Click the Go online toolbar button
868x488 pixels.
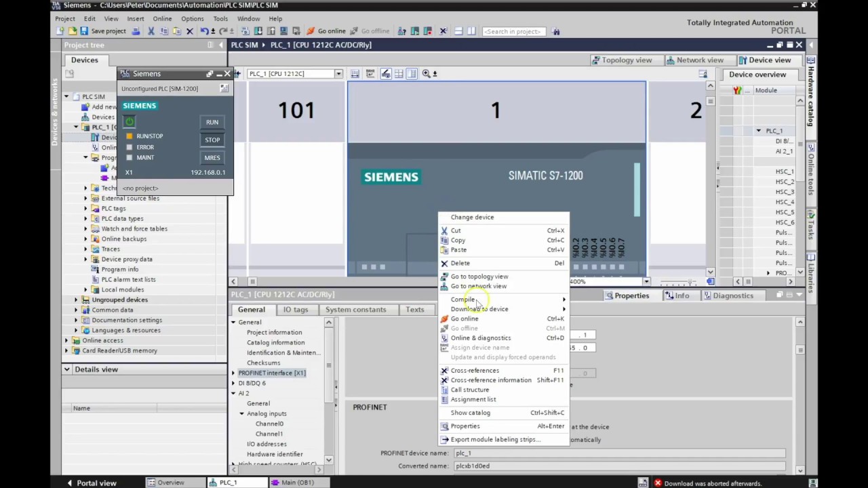click(326, 31)
